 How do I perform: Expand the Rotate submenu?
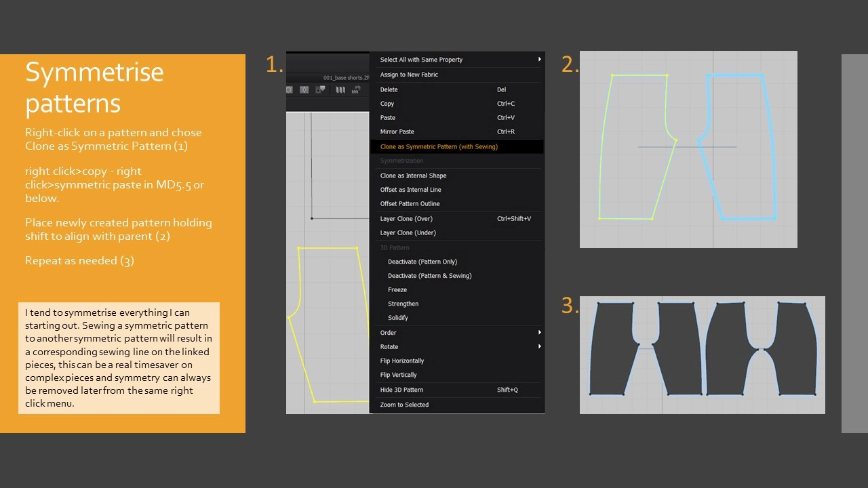[539, 347]
